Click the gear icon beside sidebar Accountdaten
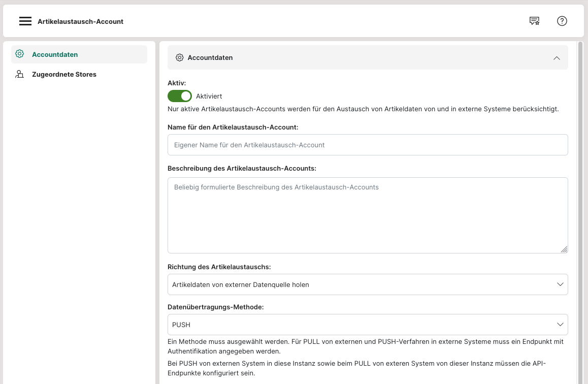This screenshot has height=384, width=588. click(x=20, y=54)
